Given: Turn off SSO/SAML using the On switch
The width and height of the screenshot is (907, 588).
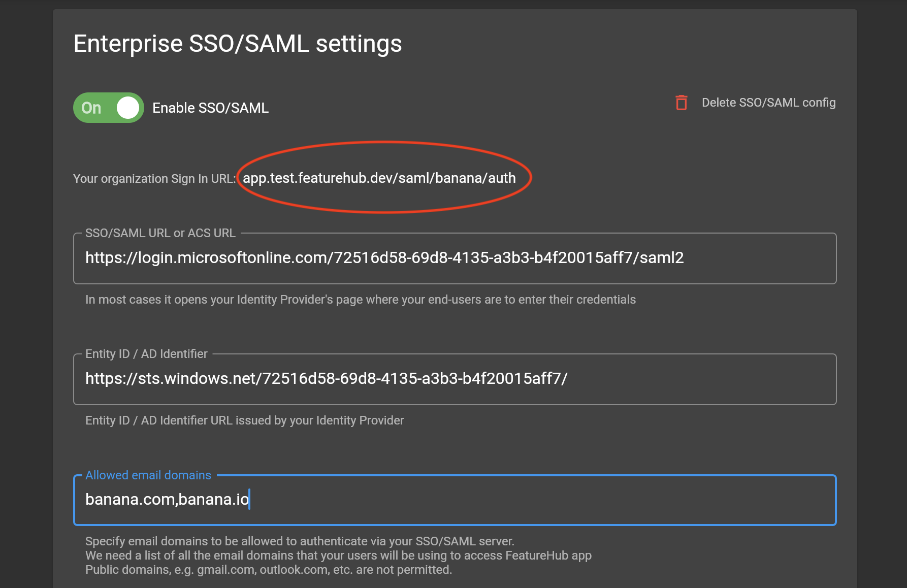Looking at the screenshot, I should [108, 108].
